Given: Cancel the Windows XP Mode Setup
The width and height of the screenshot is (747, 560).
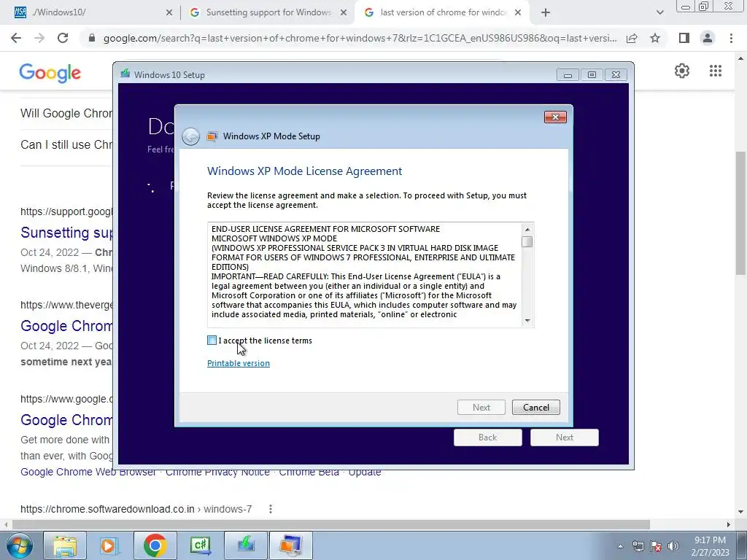Looking at the screenshot, I should [536, 407].
